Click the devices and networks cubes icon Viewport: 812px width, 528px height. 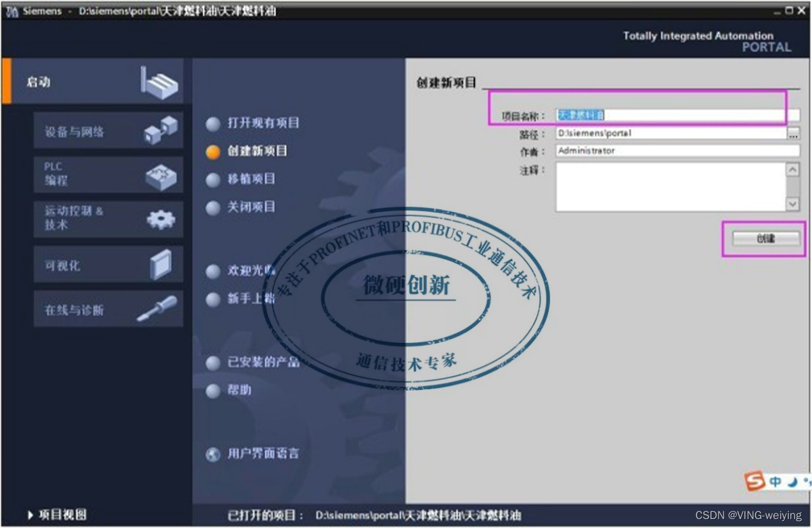(160, 131)
